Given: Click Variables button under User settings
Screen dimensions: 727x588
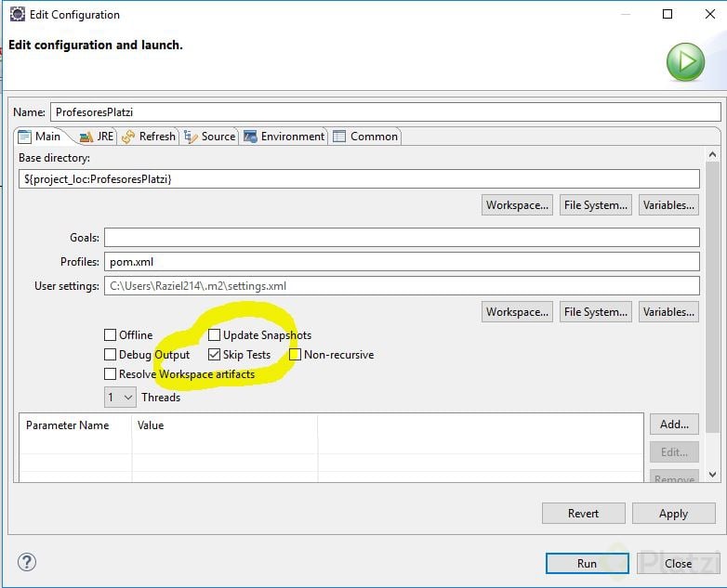Looking at the screenshot, I should point(668,312).
